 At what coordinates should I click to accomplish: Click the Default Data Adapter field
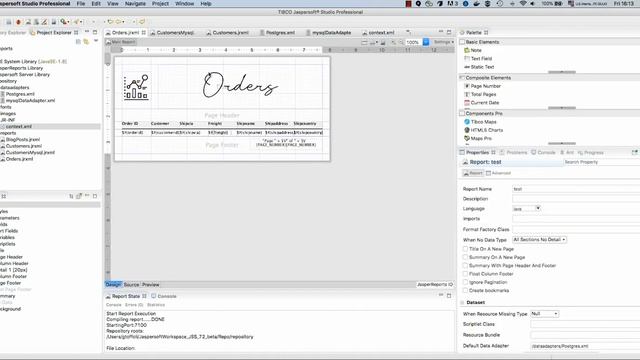585,346
